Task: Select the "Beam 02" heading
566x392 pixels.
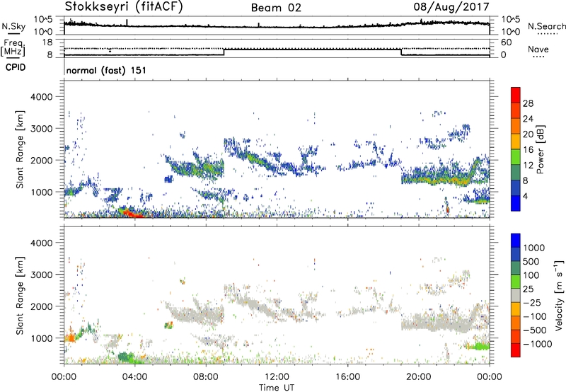Action: point(276,8)
